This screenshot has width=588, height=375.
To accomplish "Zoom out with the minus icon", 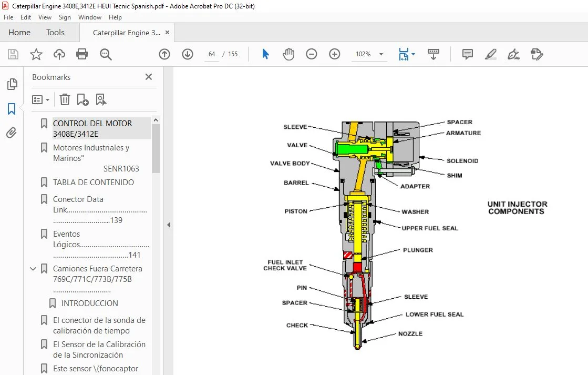I will pos(311,54).
